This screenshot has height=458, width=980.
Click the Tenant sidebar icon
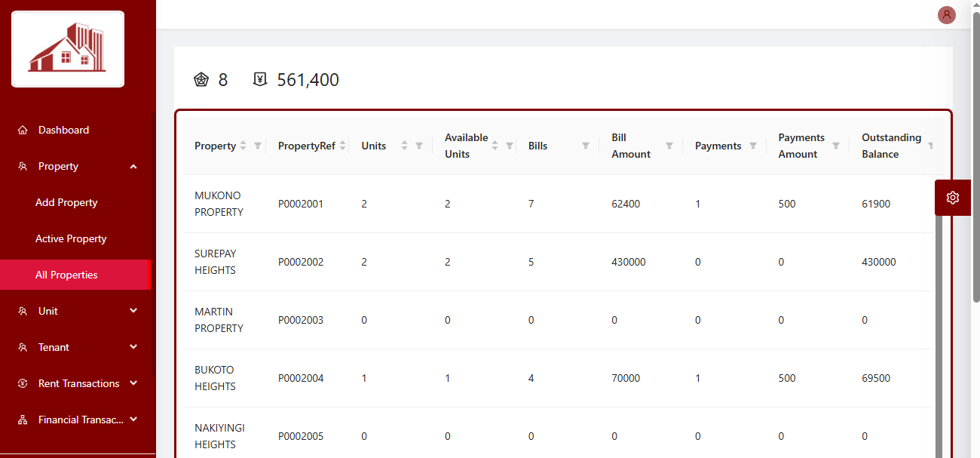pyautogui.click(x=23, y=347)
